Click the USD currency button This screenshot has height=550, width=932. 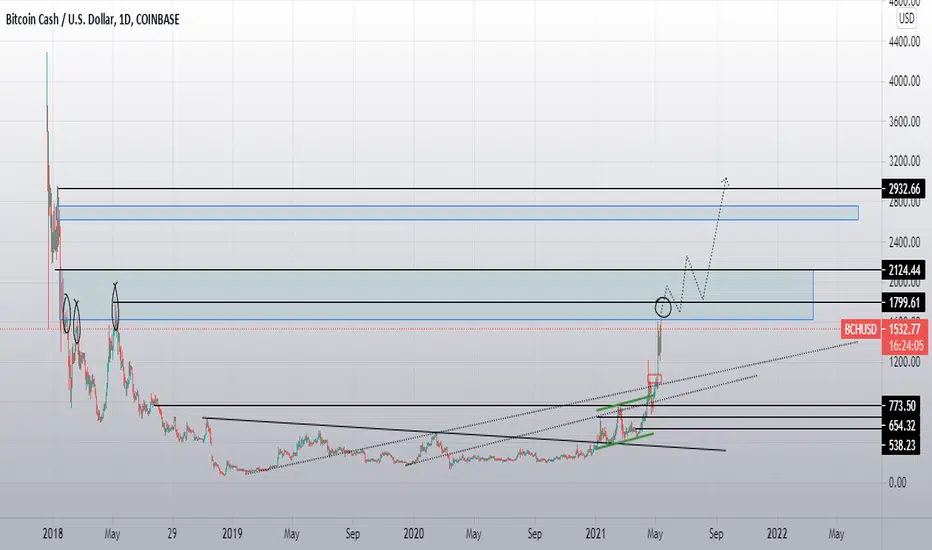[906, 18]
